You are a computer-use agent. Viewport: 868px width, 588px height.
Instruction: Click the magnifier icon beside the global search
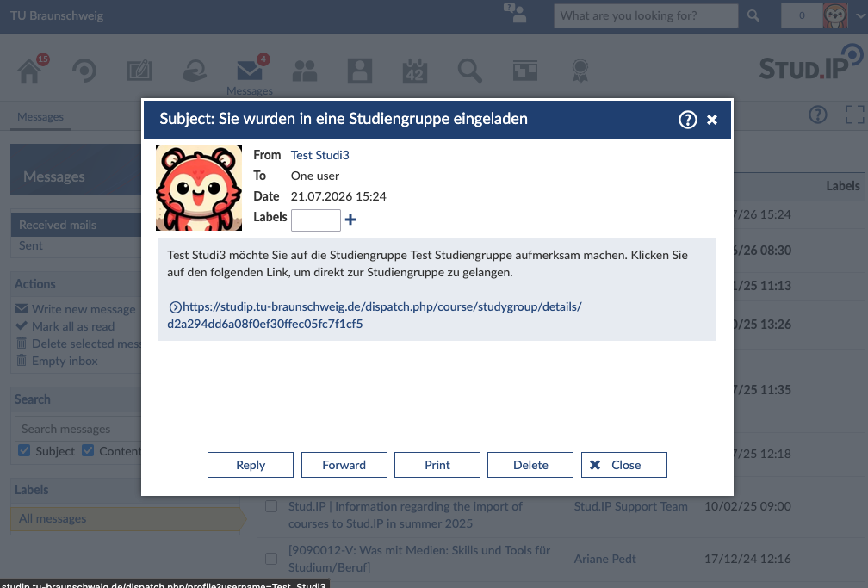pyautogui.click(x=753, y=15)
